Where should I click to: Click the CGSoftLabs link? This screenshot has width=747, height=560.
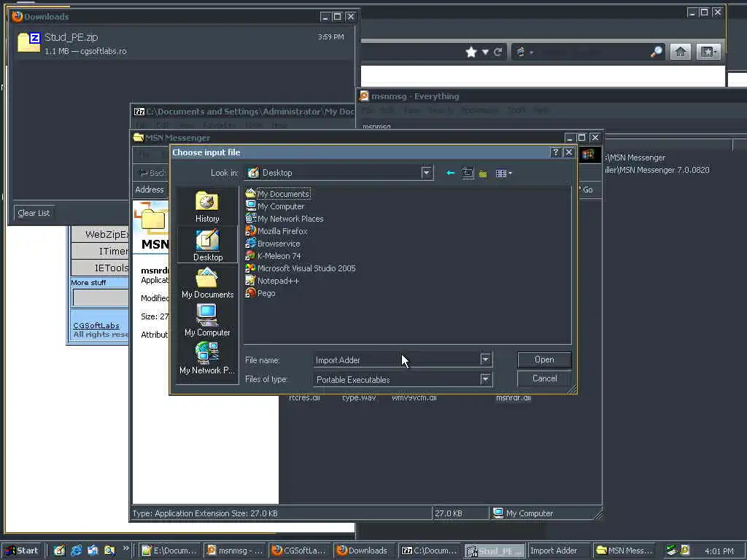(96, 326)
